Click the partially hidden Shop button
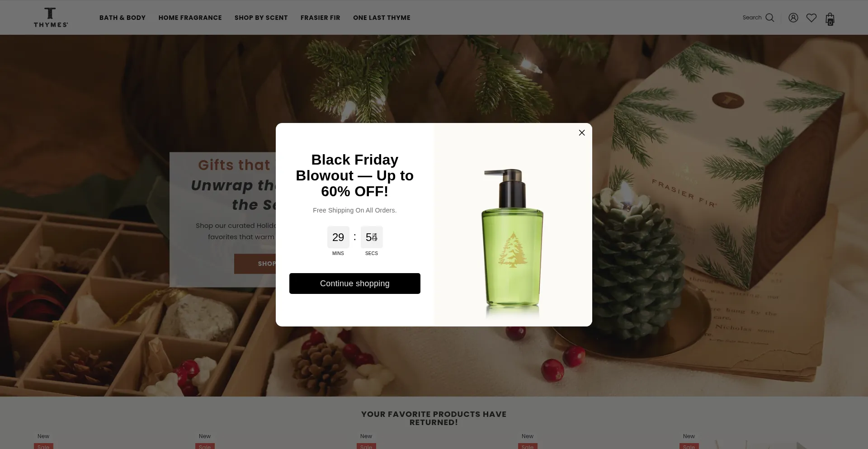Image resolution: width=868 pixels, height=449 pixels. [x=255, y=264]
